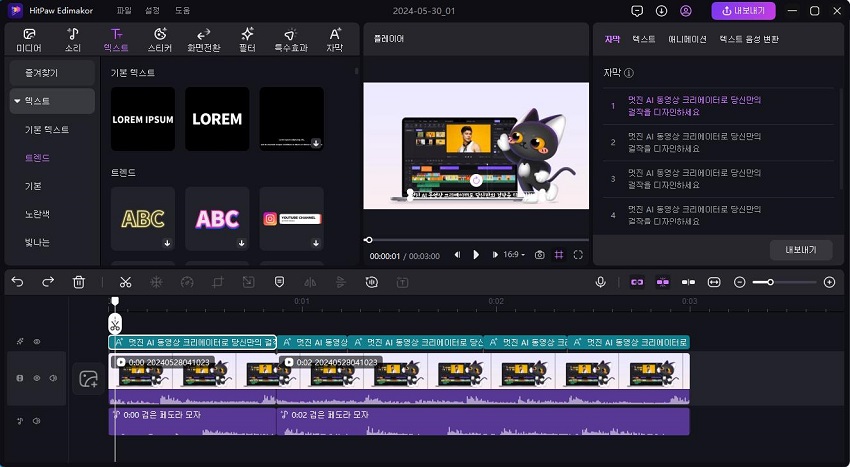850x467 pixels.
Task: Mute the main video track audio
Action: [53, 378]
